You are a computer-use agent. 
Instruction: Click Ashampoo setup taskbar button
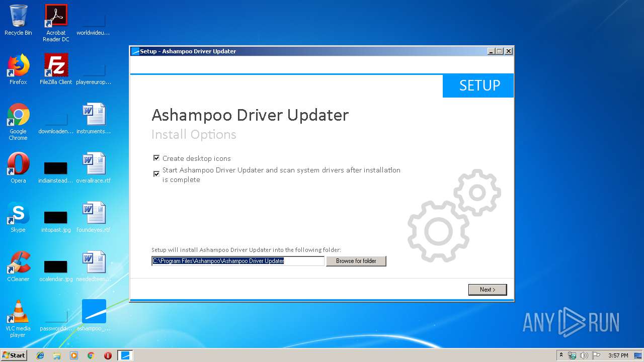tap(125, 355)
